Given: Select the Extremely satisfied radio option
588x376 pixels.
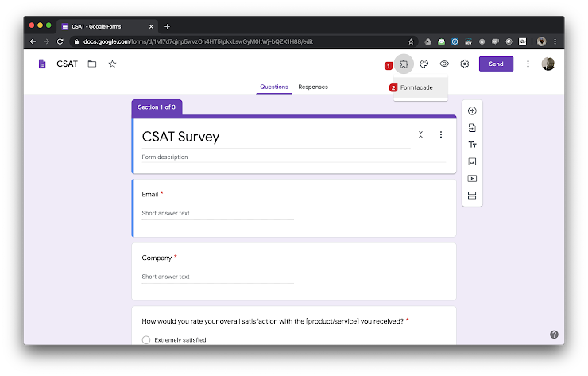Looking at the screenshot, I should (x=146, y=339).
